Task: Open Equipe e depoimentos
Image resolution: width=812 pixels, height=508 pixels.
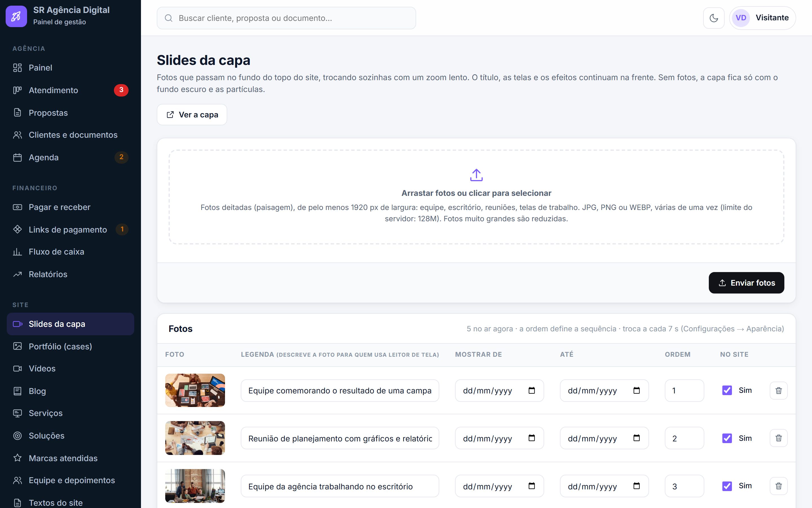Action: click(70, 480)
